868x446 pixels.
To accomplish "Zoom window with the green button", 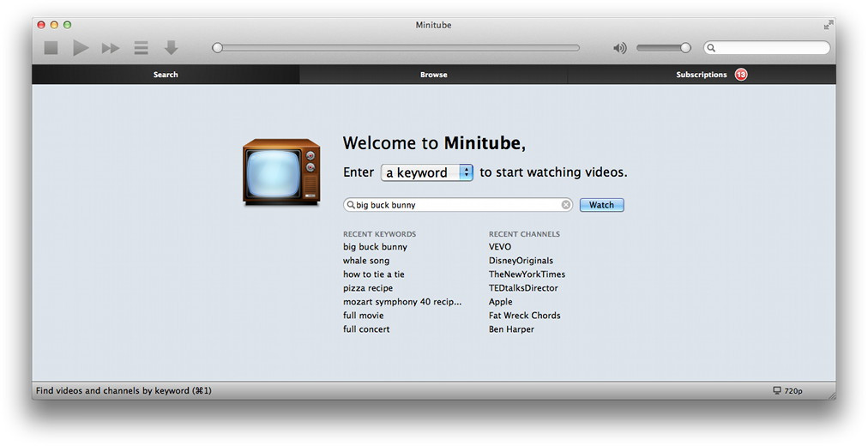I will pyautogui.click(x=68, y=25).
